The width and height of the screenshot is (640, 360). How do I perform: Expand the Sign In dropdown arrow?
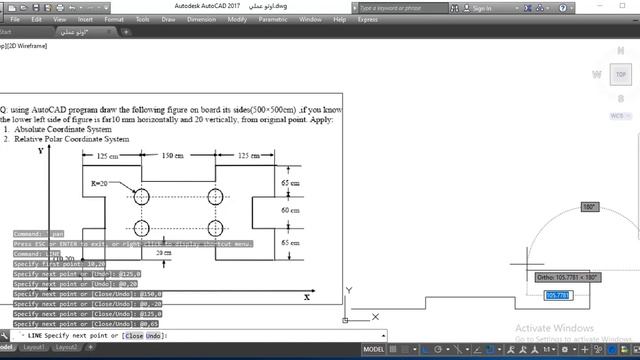pyautogui.click(x=517, y=8)
